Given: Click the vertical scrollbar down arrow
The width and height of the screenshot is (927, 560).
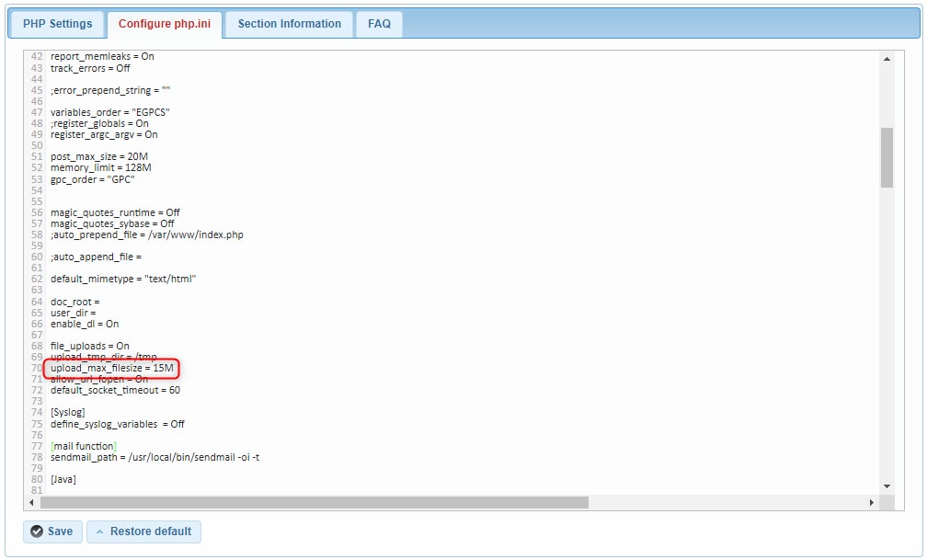Looking at the screenshot, I should coord(887,486).
